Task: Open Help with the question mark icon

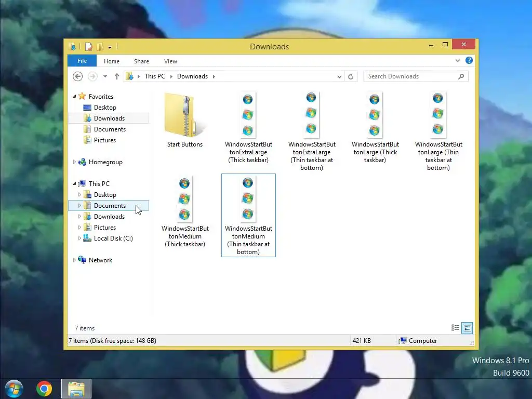Action: coord(469,60)
